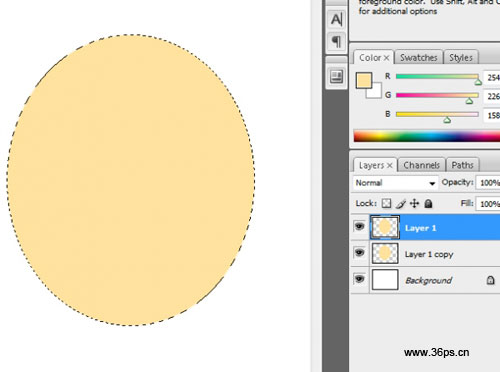Pick a color from the spectrum ramp
The height and width of the screenshot is (372, 500).
click(x=427, y=136)
